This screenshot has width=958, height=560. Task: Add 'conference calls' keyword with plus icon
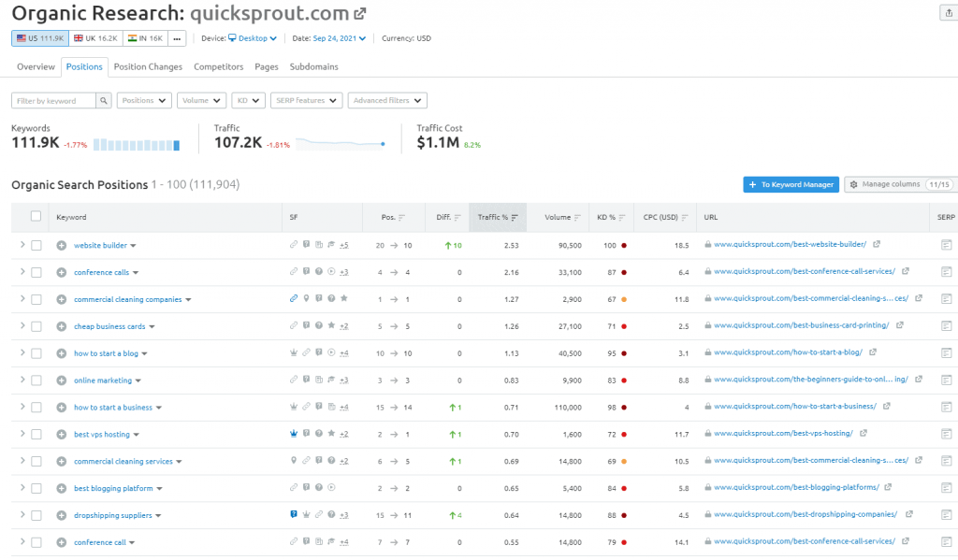61,272
